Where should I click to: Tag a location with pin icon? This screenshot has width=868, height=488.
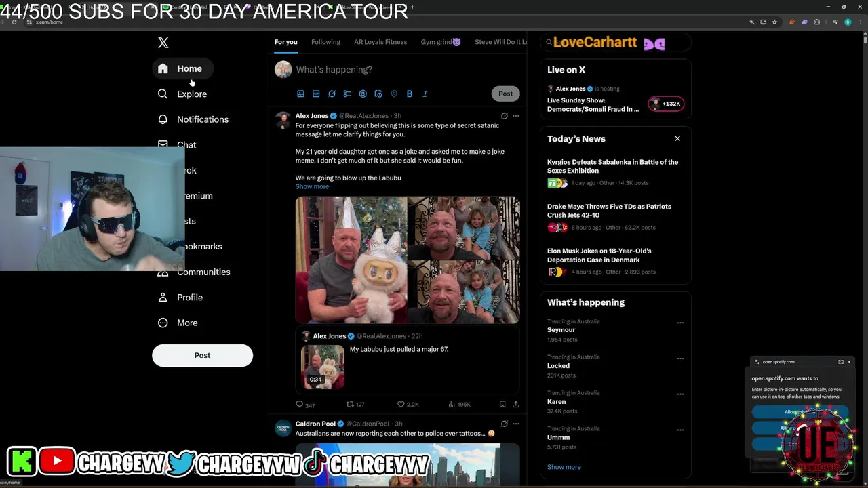pyautogui.click(x=394, y=94)
